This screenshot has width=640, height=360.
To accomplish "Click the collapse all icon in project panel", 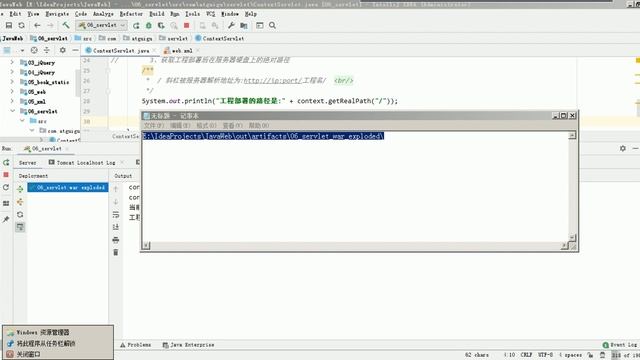I will click(47, 50).
